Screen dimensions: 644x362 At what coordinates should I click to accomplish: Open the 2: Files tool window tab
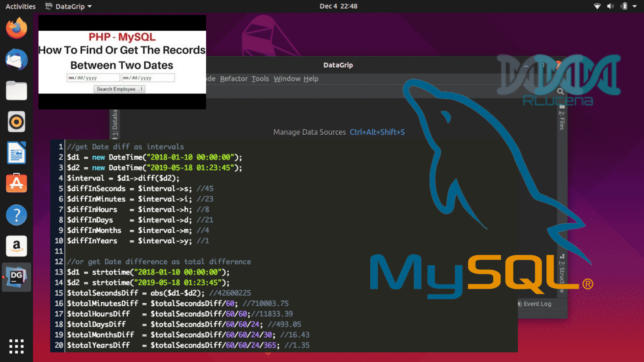pos(562,118)
